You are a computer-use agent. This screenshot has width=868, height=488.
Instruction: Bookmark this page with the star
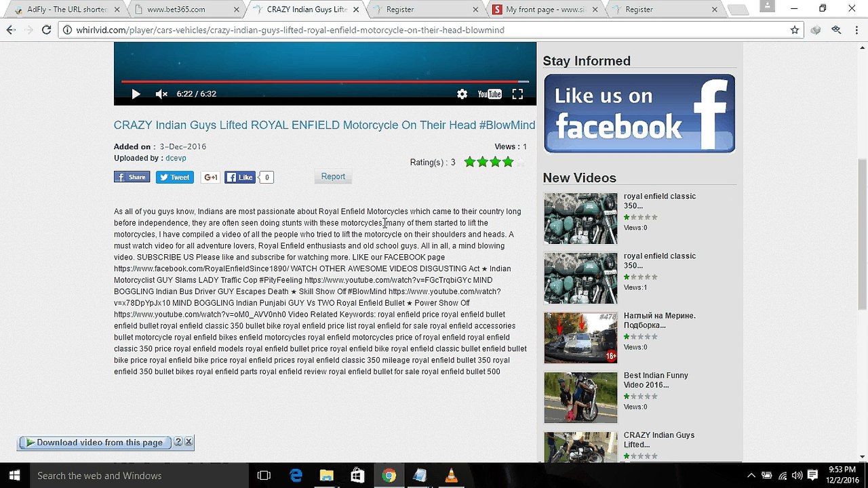(x=795, y=30)
